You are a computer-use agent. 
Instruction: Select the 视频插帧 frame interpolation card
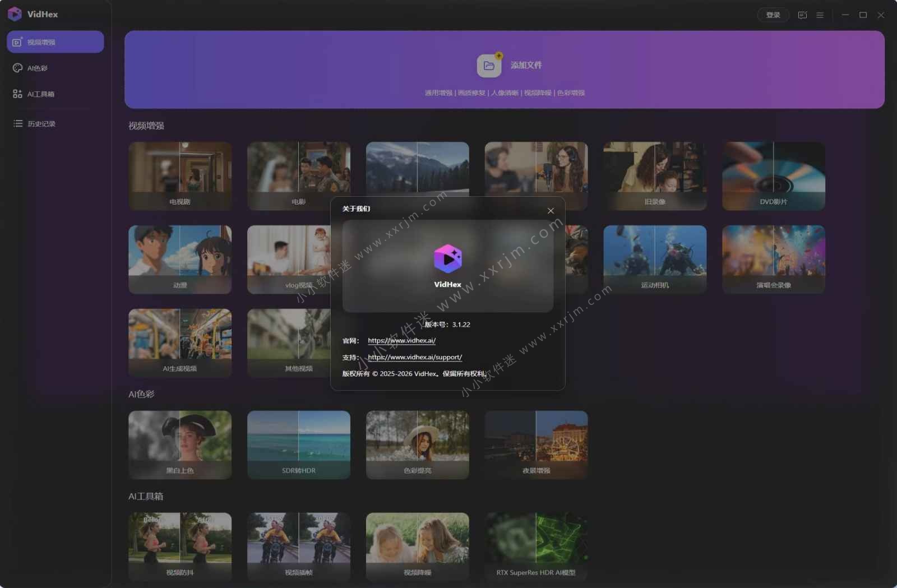coord(299,547)
